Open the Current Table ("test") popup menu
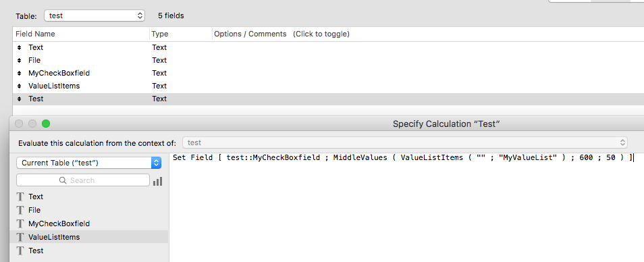Screen dimensions: 644x262 point(88,163)
